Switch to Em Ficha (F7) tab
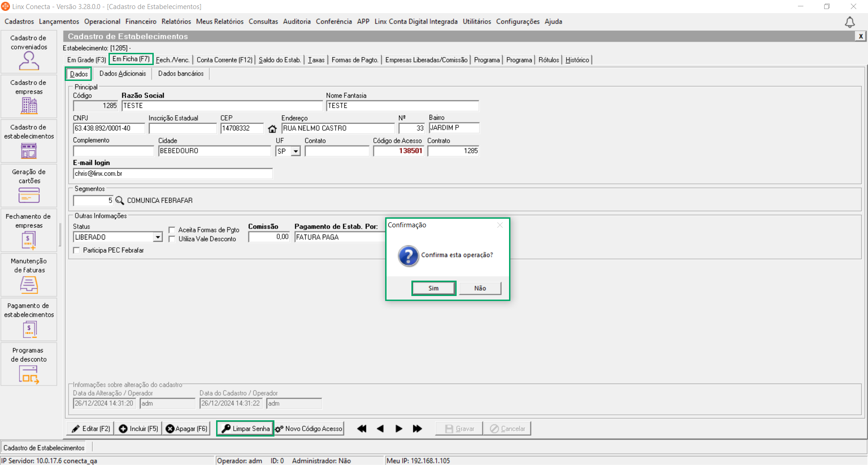 click(131, 59)
